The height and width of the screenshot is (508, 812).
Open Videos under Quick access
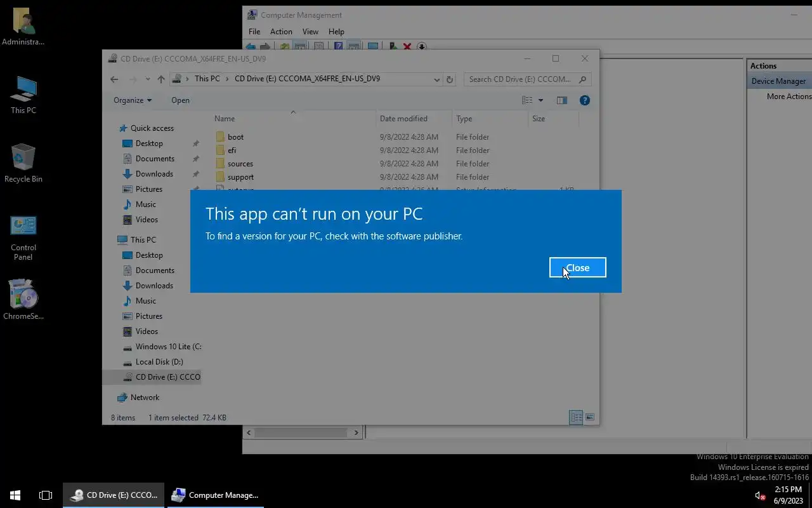click(147, 219)
